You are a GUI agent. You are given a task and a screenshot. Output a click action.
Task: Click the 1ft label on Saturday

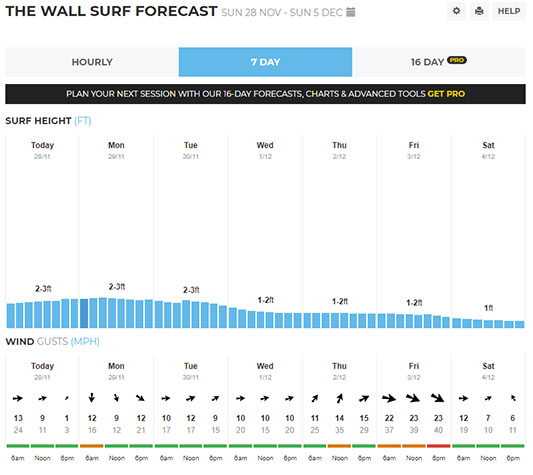tap(488, 308)
